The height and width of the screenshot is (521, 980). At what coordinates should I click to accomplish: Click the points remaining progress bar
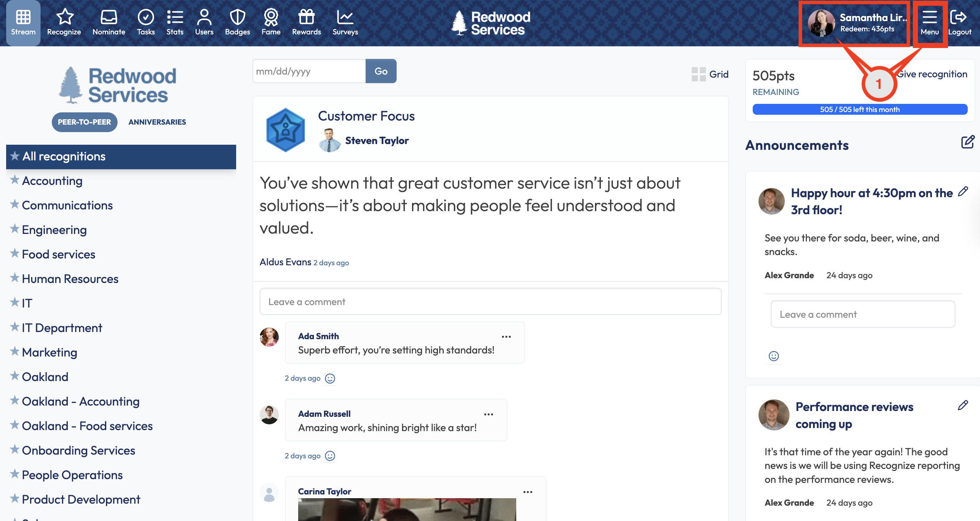[x=860, y=110]
